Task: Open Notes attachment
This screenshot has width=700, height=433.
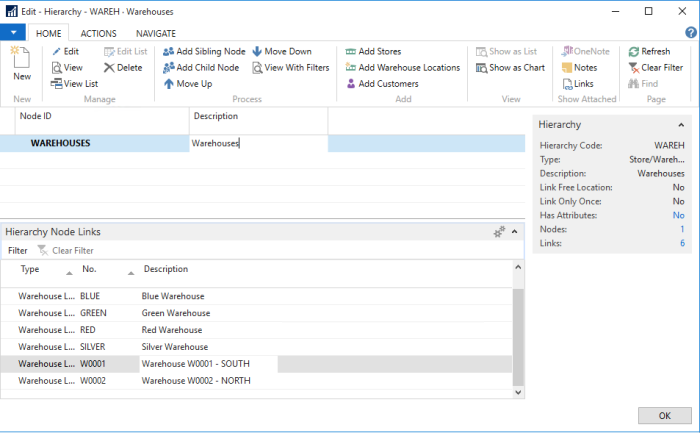Action: coord(567,68)
